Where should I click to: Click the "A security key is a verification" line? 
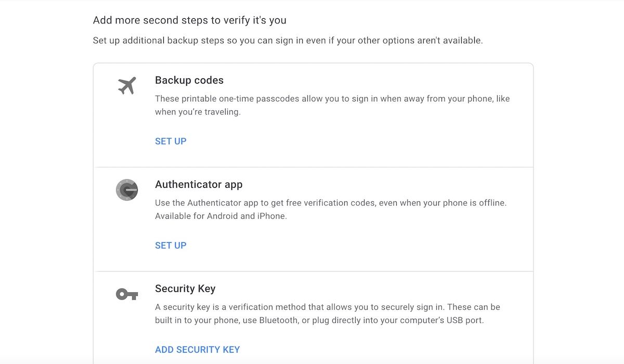[328, 307]
